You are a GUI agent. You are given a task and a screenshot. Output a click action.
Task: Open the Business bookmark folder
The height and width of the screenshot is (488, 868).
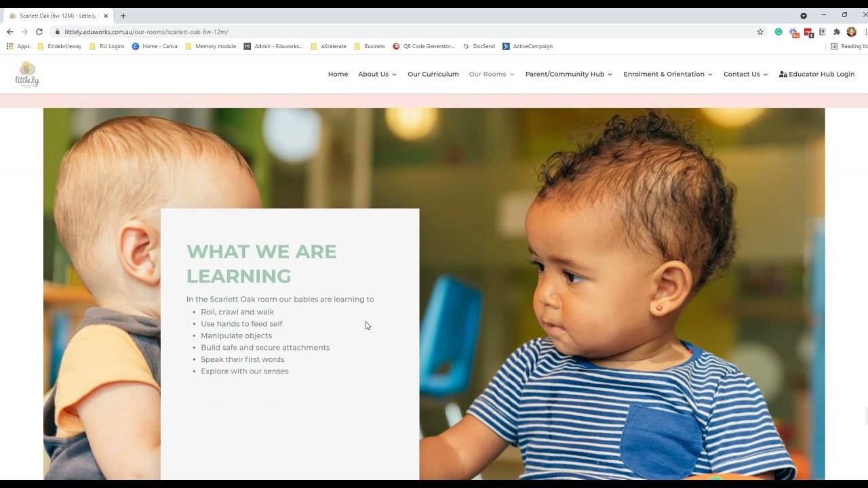coord(370,46)
